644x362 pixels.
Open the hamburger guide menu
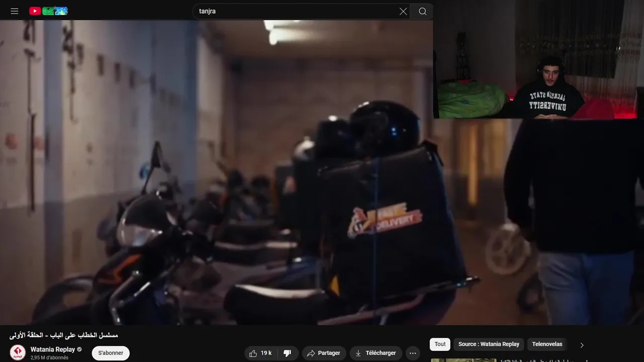pos(15,11)
